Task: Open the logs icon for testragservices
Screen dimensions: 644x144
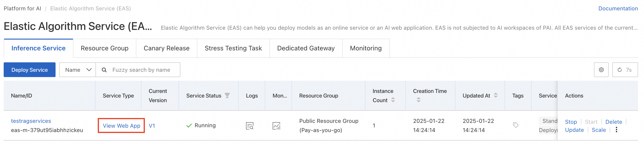Action: (249, 126)
